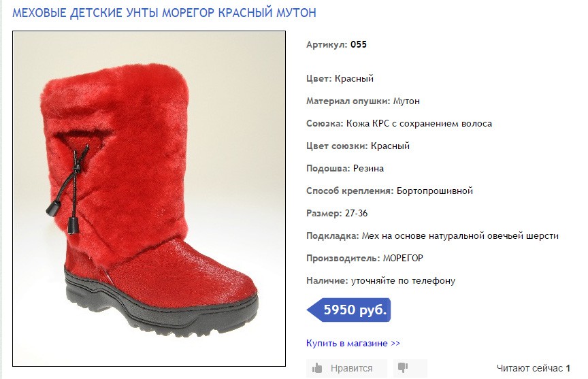The height and width of the screenshot is (379, 588).
Task: Click the thumbs-down dislike icon
Action: [x=403, y=367]
